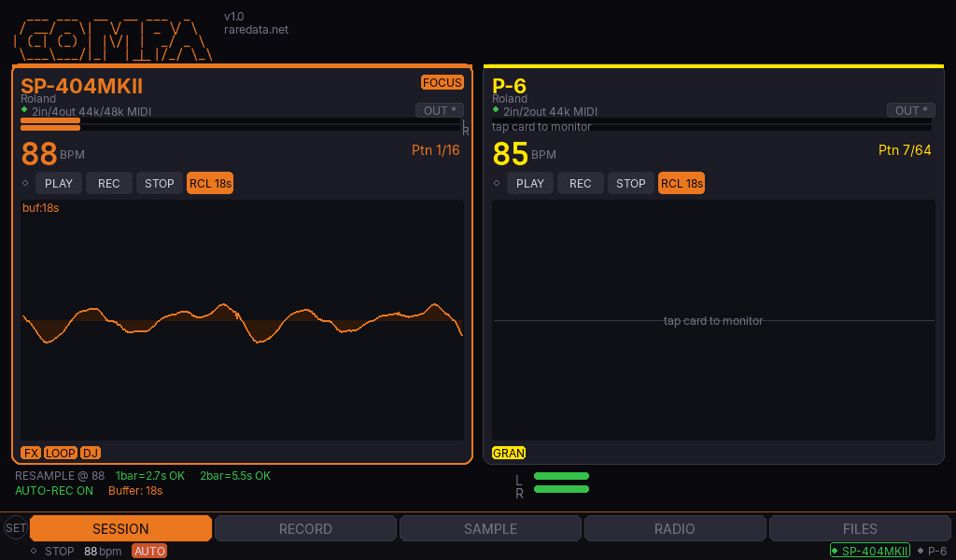
Task: Open OUT selector on P-6 card
Action: [911, 110]
